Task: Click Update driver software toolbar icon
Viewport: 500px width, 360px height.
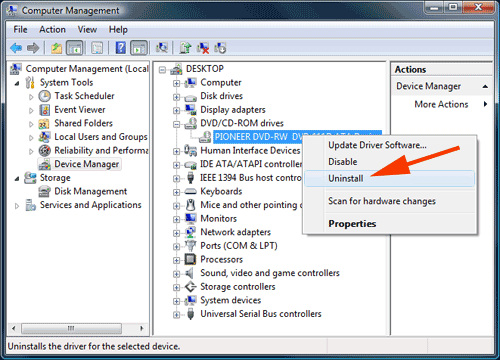Action: tap(185, 48)
